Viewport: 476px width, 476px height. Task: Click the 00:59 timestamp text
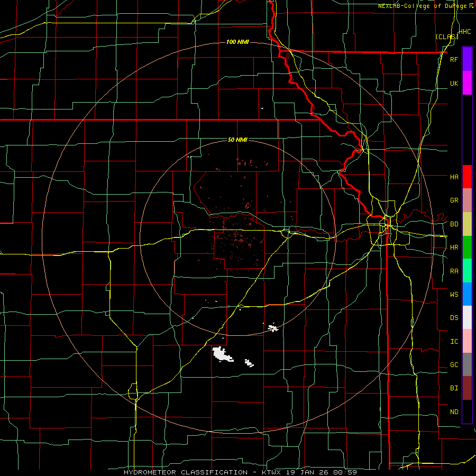[x=346, y=472]
